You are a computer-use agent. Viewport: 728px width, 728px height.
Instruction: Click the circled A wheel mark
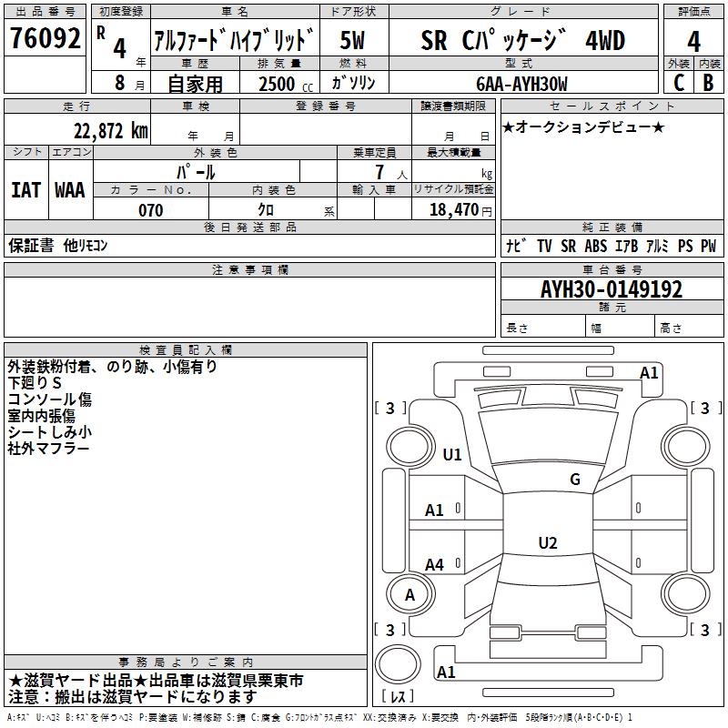(x=409, y=595)
